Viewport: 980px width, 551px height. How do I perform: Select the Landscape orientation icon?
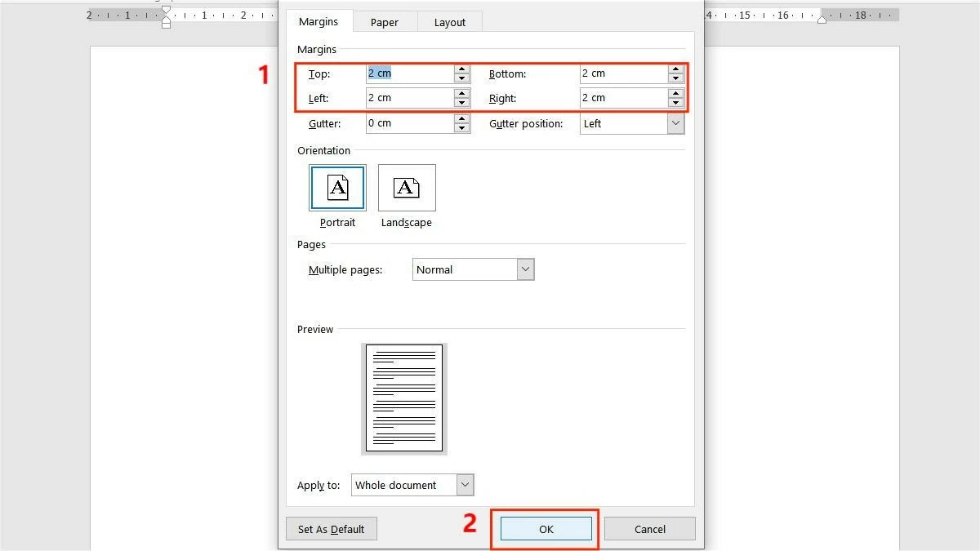(406, 187)
